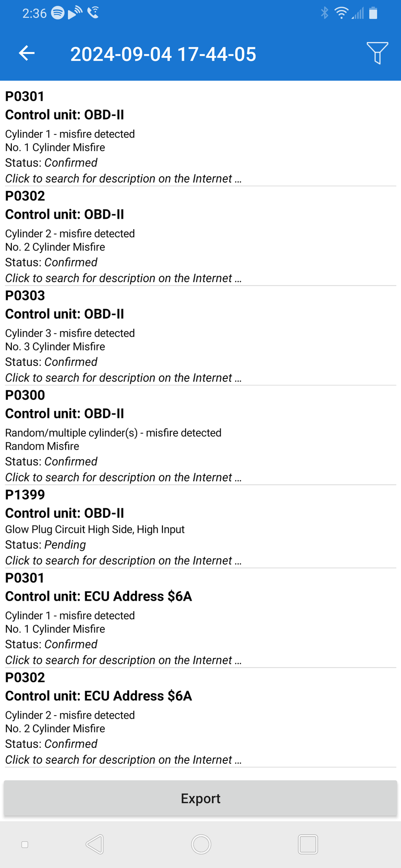Select the P1399 fault code heading
The height and width of the screenshot is (868, 401).
25,495
